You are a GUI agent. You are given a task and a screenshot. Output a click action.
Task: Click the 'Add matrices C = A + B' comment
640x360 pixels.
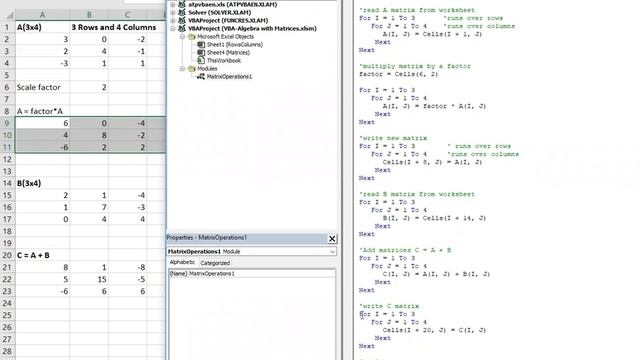pyautogui.click(x=405, y=250)
